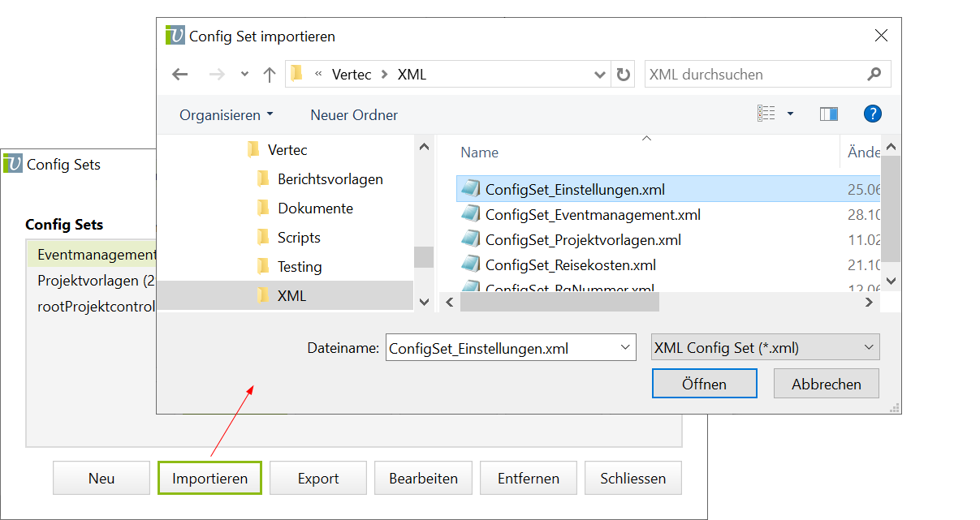Open the view options dropdown arrow
Image resolution: width=980 pixels, height=520 pixels.
pyautogui.click(x=790, y=114)
